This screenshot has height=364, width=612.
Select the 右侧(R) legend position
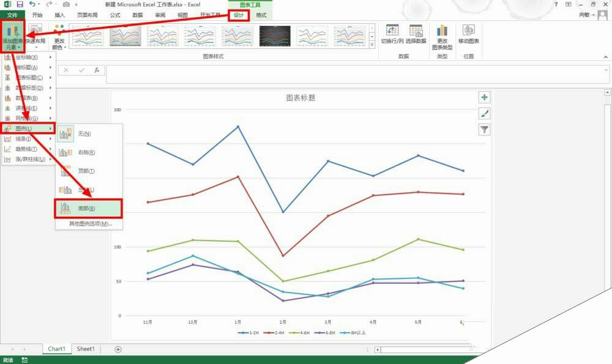point(86,152)
